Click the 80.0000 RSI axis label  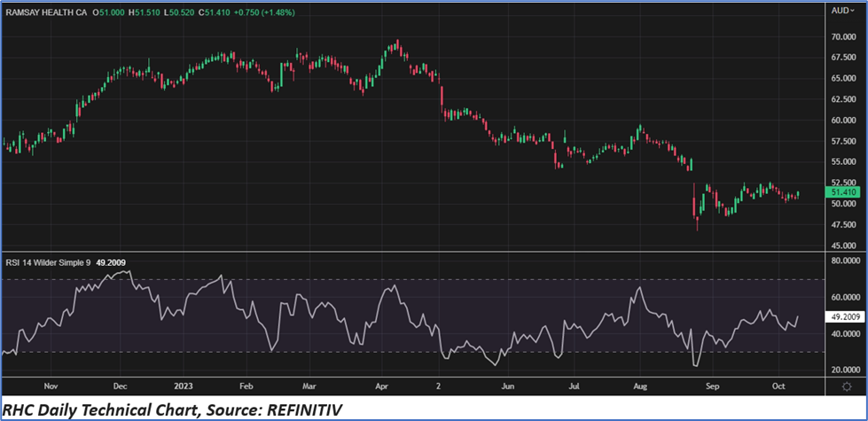(x=844, y=261)
